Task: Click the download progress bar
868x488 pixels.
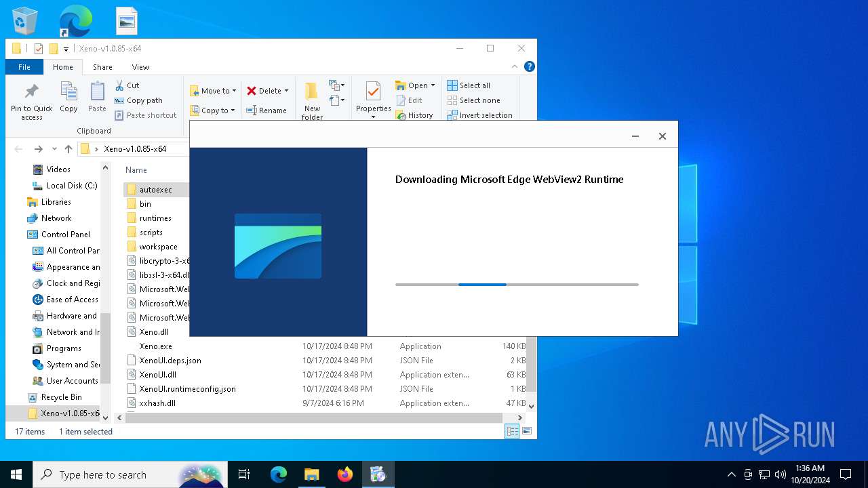Action: (517, 285)
